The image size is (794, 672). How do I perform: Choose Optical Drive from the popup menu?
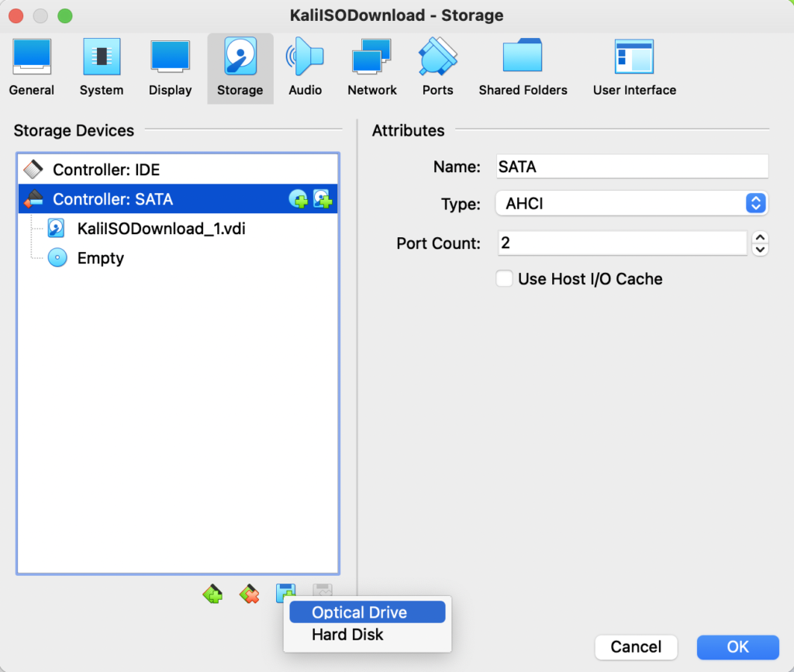coord(367,612)
